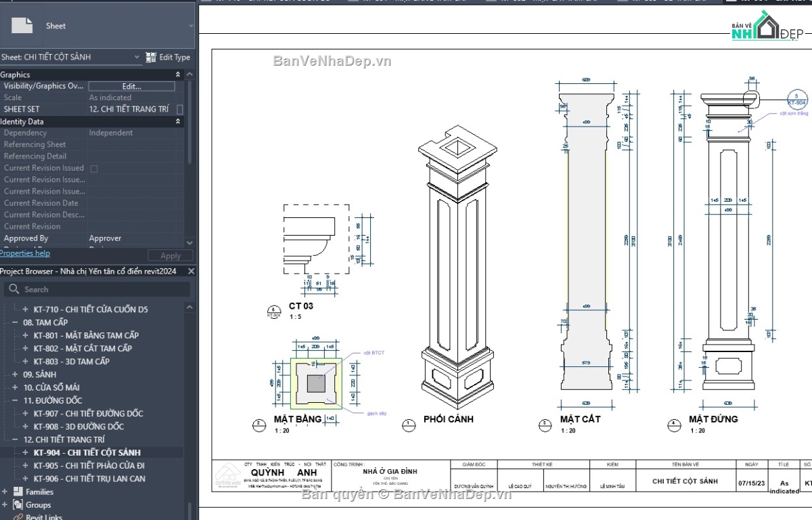Viewport: 812px width, 520px height.
Task: Click 'NHÀ Ở GIA ĐÌNH' in title block
Action: pyautogui.click(x=390, y=471)
